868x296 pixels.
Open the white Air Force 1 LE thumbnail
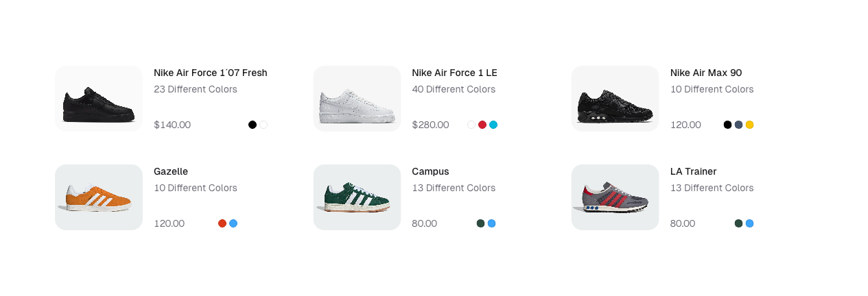(x=357, y=99)
